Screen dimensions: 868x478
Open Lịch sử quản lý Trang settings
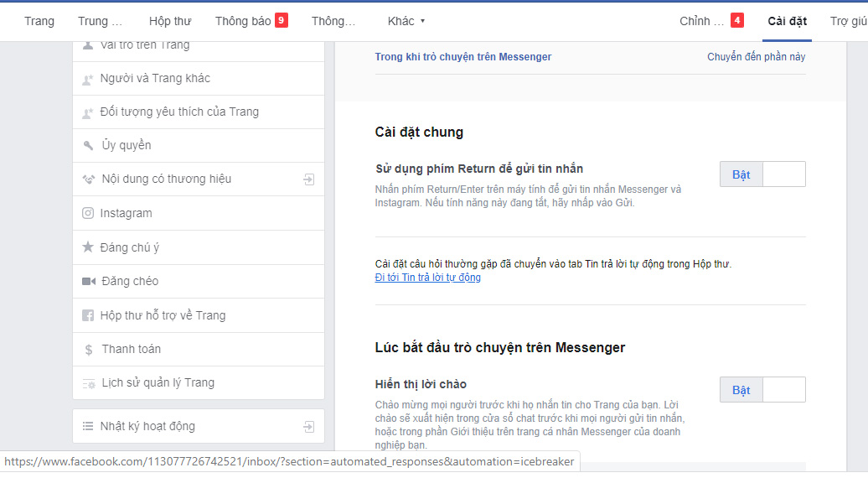(158, 382)
